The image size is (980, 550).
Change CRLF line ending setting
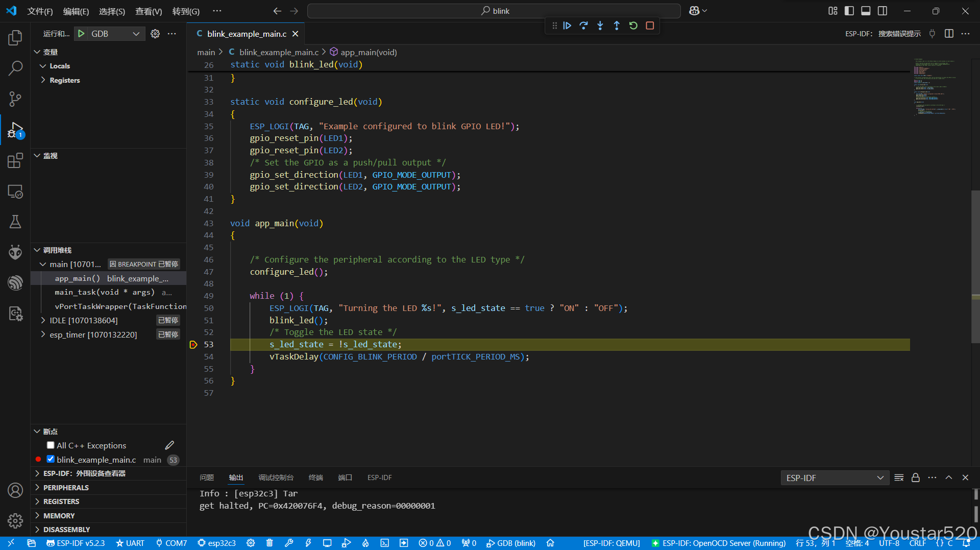tap(917, 543)
